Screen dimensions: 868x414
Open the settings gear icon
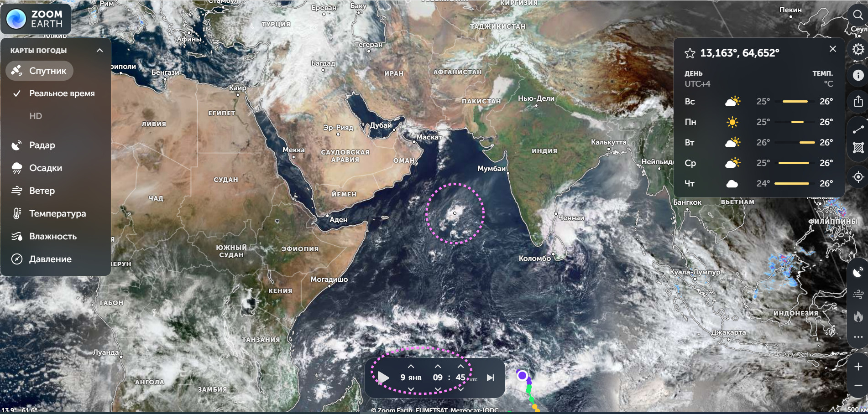(858, 49)
